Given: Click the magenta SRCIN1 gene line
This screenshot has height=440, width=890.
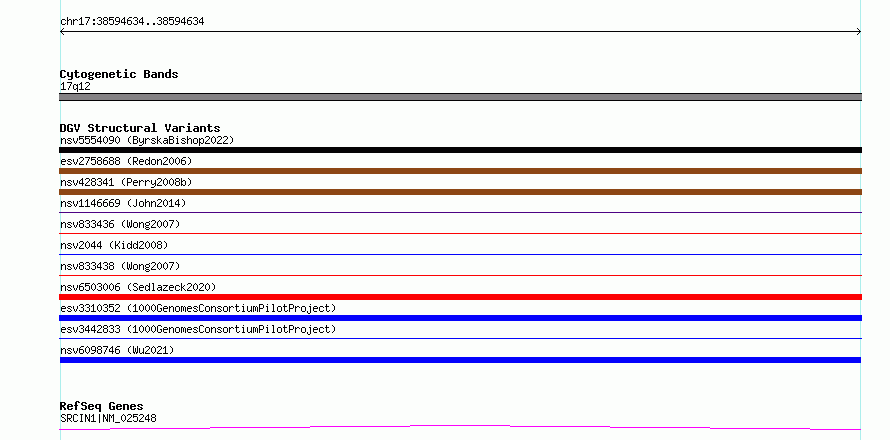Looking at the screenshot, I should 460,427.
